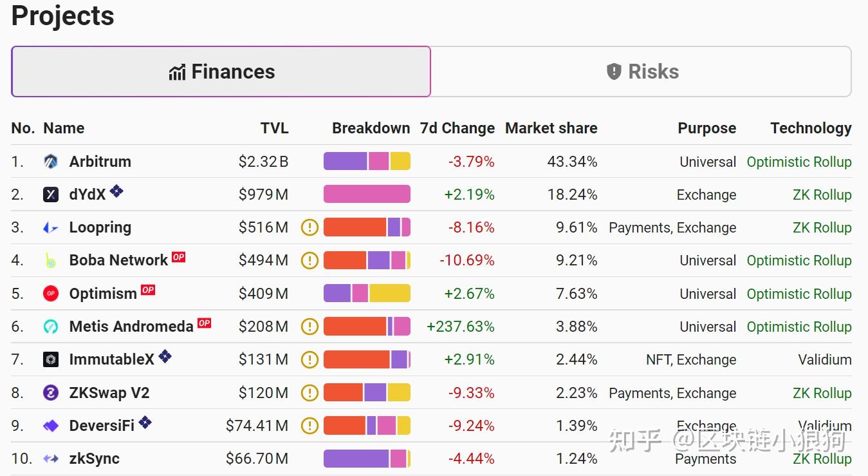The width and height of the screenshot is (868, 476).
Task: Open the warning indicator next to ImmutableX
Action: (x=309, y=359)
